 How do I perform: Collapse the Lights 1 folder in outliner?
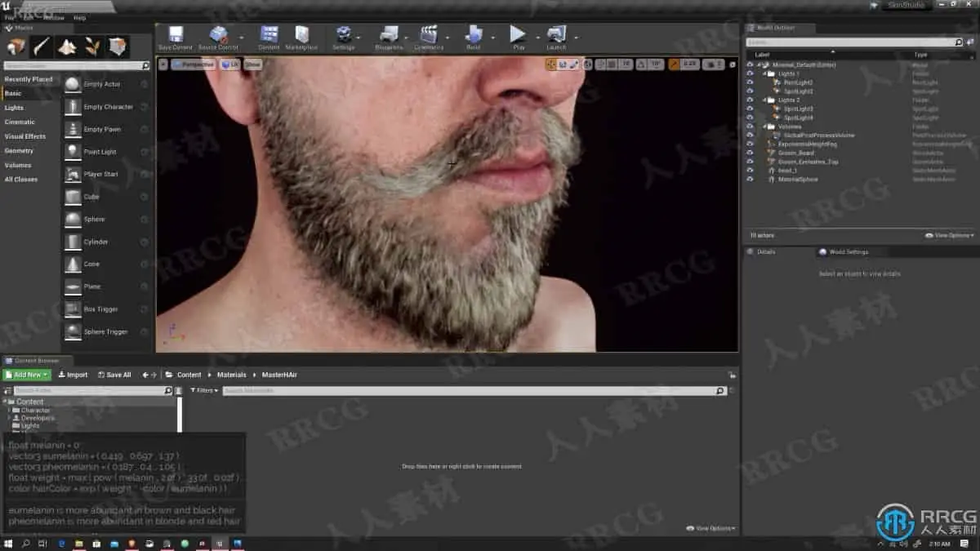pos(765,73)
